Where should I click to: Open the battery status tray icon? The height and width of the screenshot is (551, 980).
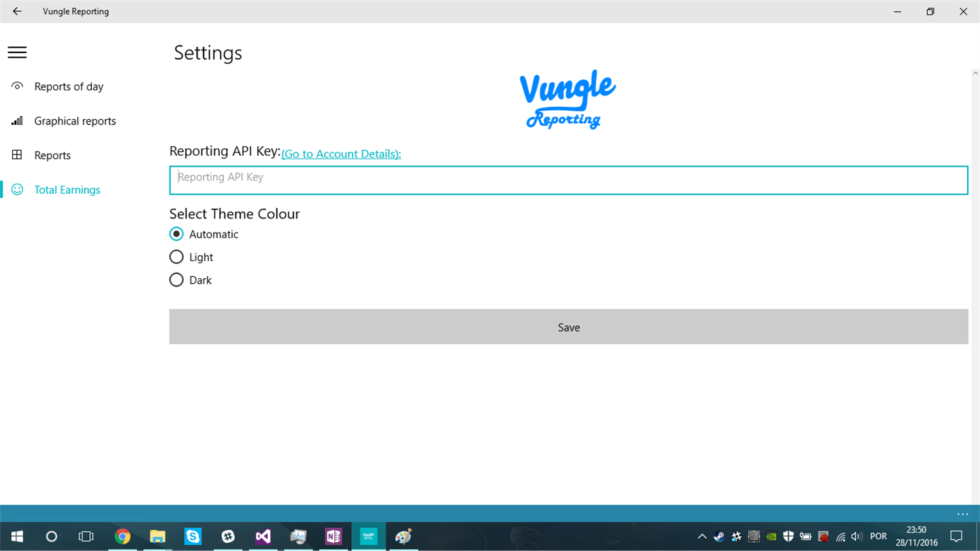click(x=806, y=537)
